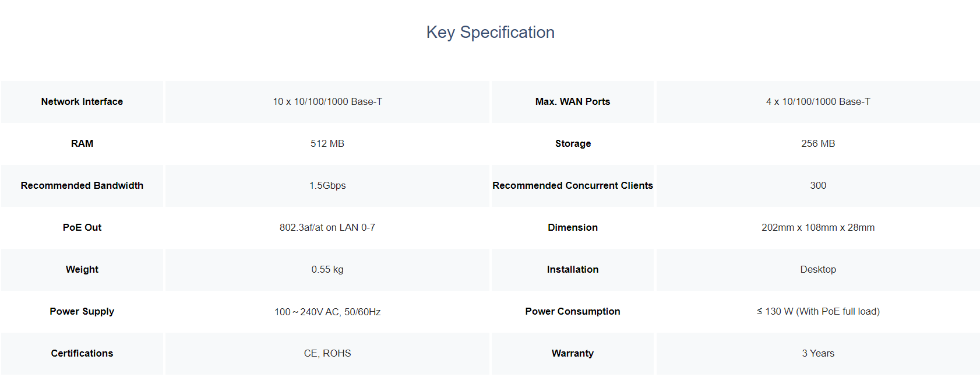Click the Desktop installation value
The height and width of the screenshot is (384, 980).
[818, 269]
